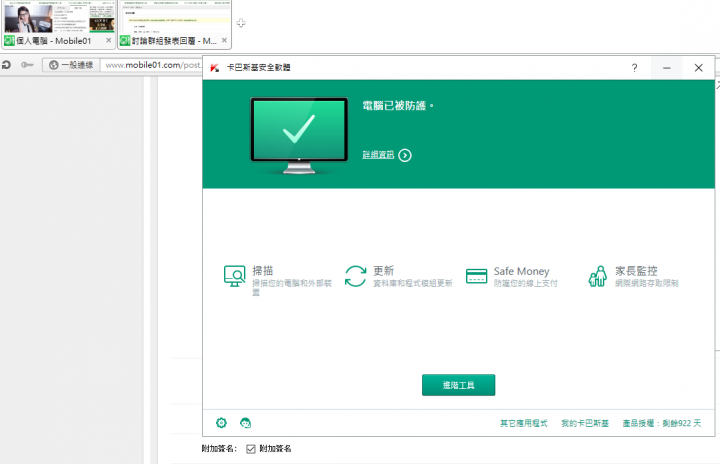Open Parental Control family icon
720x464 pixels.
(597, 276)
